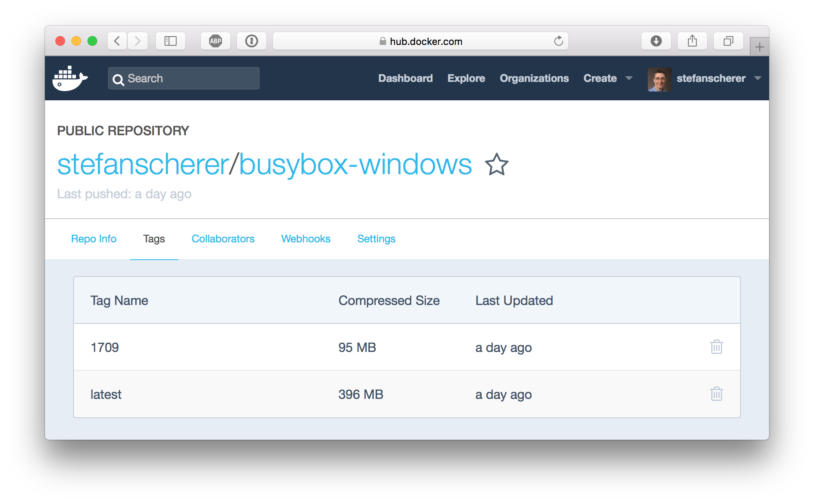
Task: Expand the stefanscherer account dropdown arrow
Action: (x=758, y=78)
